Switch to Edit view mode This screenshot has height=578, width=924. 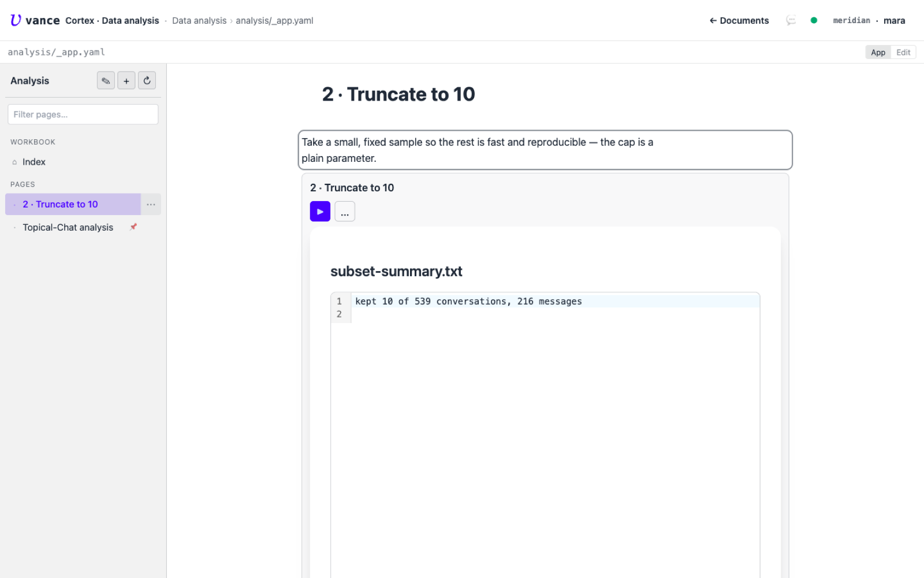tap(903, 52)
